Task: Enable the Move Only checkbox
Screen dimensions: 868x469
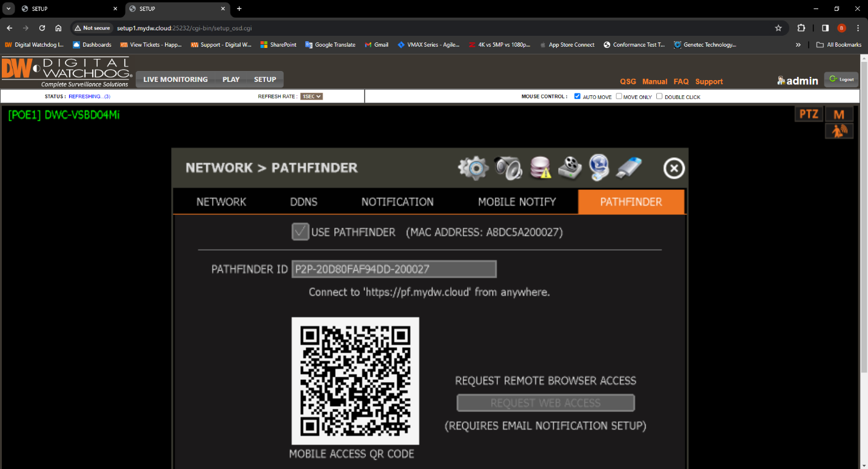Action: tap(619, 96)
